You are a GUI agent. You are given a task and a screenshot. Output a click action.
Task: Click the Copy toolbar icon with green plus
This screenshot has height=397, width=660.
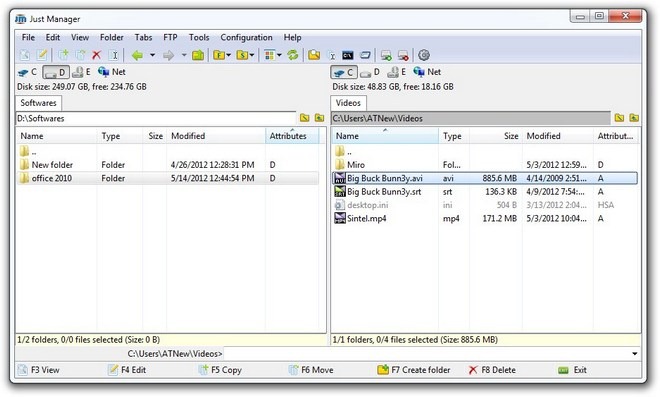click(x=64, y=55)
